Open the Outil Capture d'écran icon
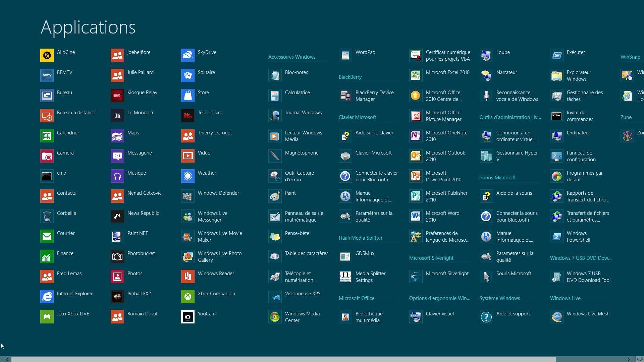 [275, 176]
